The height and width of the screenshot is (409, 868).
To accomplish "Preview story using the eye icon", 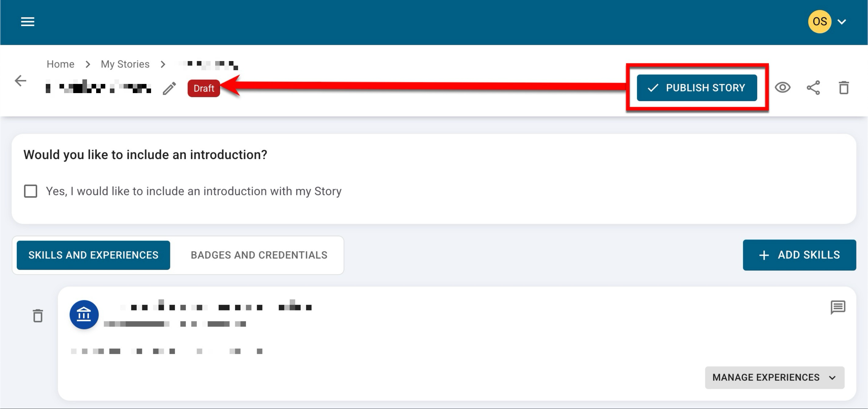I will (783, 88).
